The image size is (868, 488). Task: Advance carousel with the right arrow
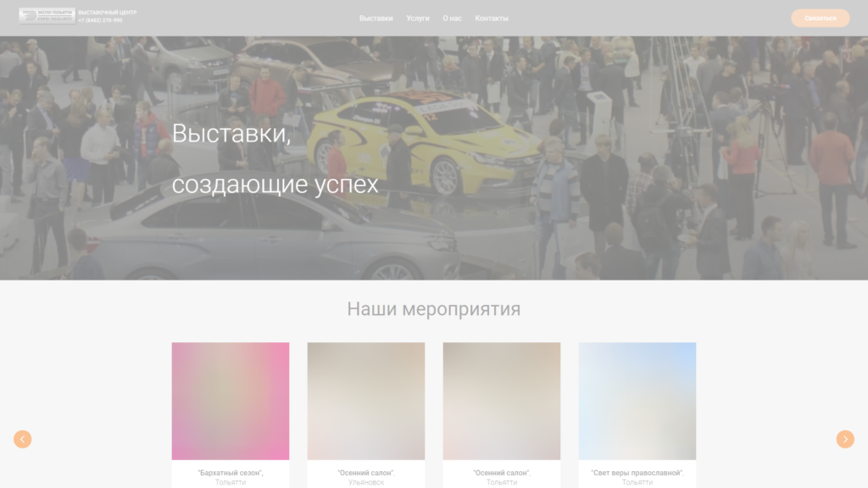pyautogui.click(x=845, y=439)
